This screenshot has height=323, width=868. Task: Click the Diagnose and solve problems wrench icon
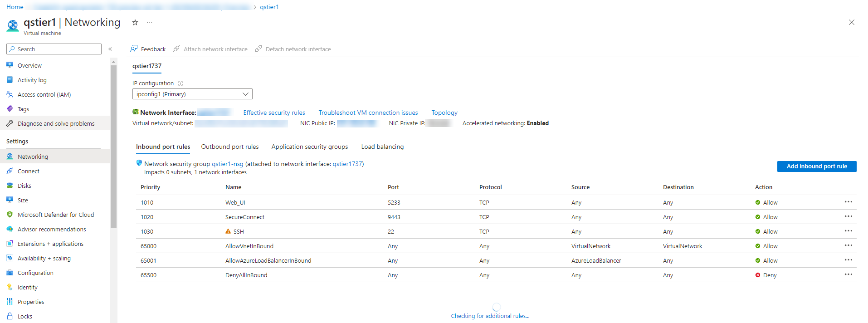click(x=10, y=123)
